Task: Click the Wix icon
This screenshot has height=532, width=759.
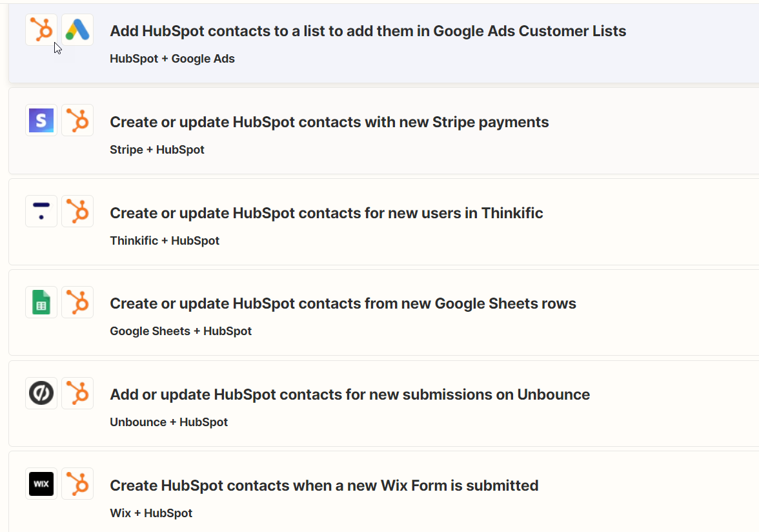Action: tap(41, 484)
